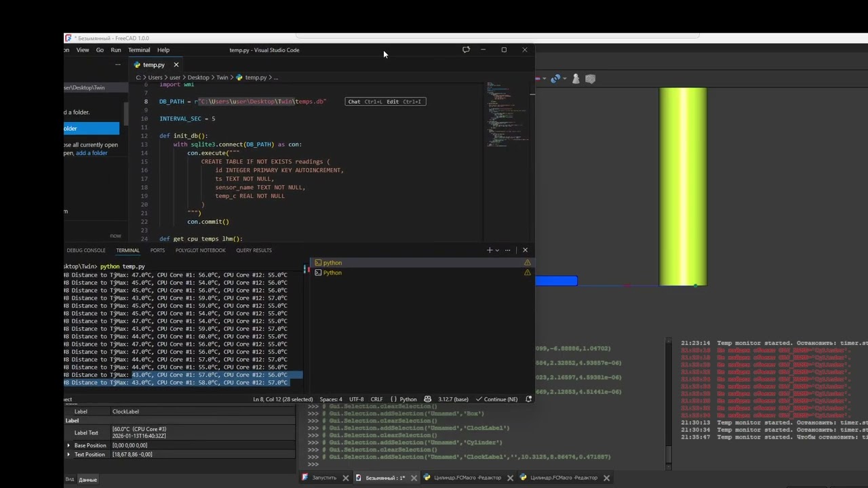868x488 pixels.
Task: Click the blue Open Folder button
Action: (x=92, y=129)
